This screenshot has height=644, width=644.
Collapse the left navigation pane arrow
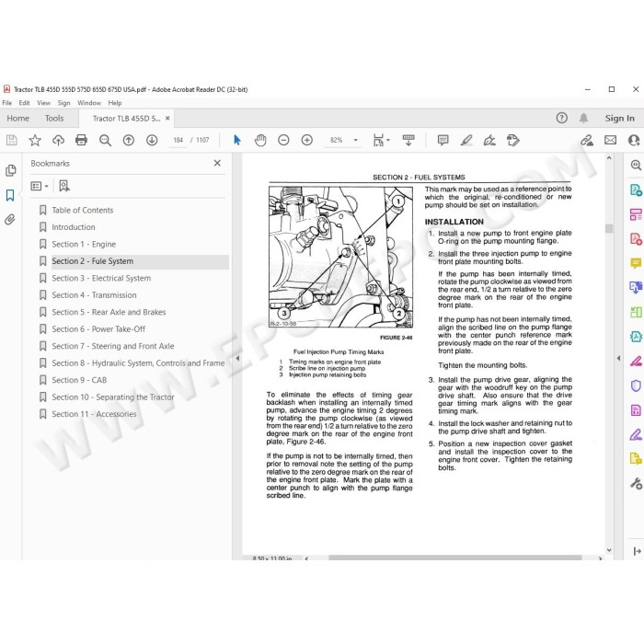click(237, 358)
